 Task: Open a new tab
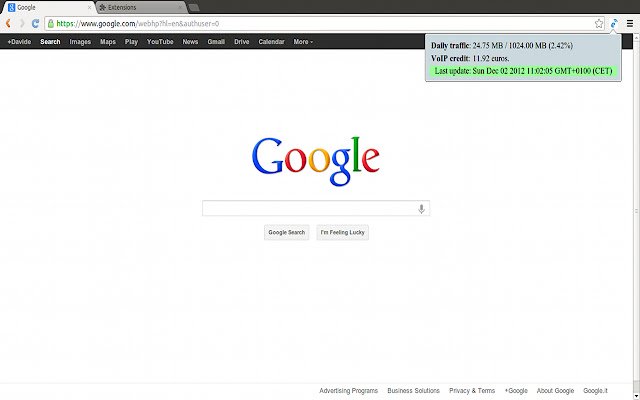click(194, 7)
